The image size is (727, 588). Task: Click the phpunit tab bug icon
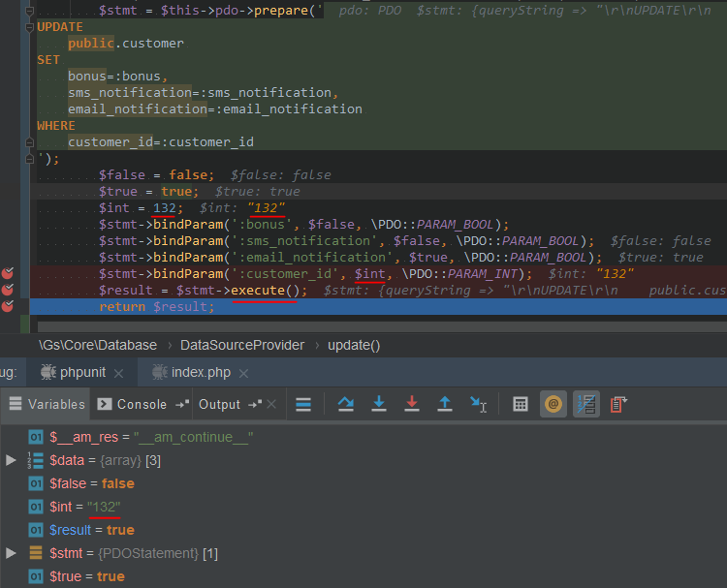point(48,372)
